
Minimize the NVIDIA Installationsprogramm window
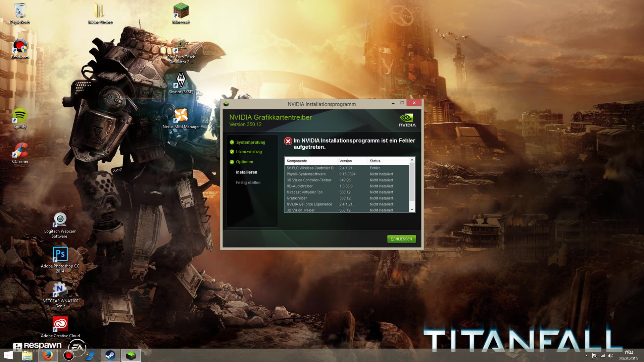pyautogui.click(x=393, y=103)
